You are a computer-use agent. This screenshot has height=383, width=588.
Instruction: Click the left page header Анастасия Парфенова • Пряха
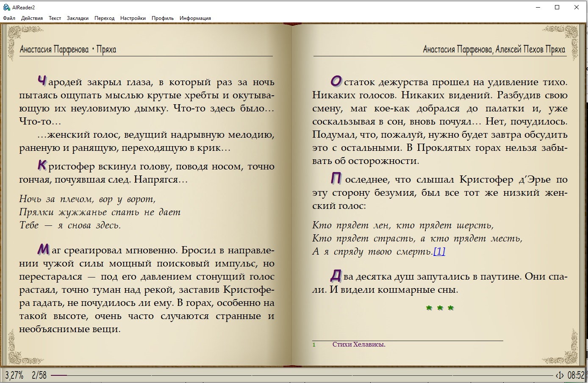click(68, 50)
